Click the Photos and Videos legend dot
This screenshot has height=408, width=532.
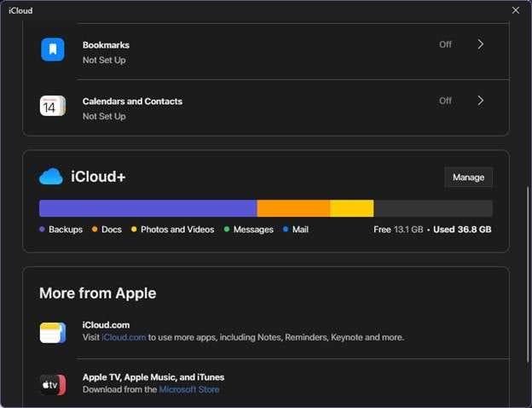134,230
